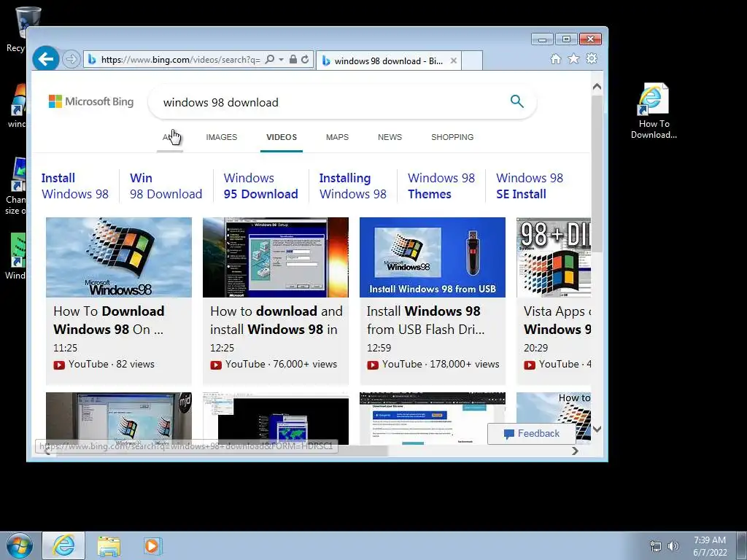Click title 'How To Download Windows 98 On ...'
Viewport: 747px width, 560px height.
click(109, 320)
